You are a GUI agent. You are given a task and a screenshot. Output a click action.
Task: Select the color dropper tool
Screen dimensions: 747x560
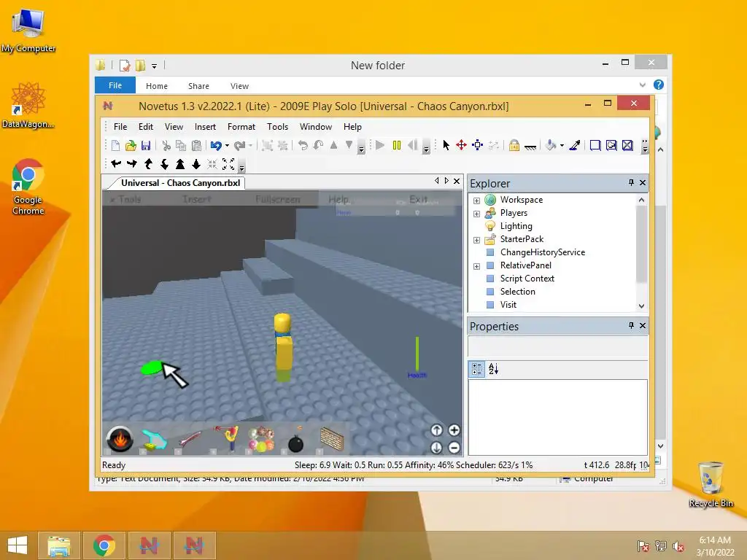click(575, 145)
